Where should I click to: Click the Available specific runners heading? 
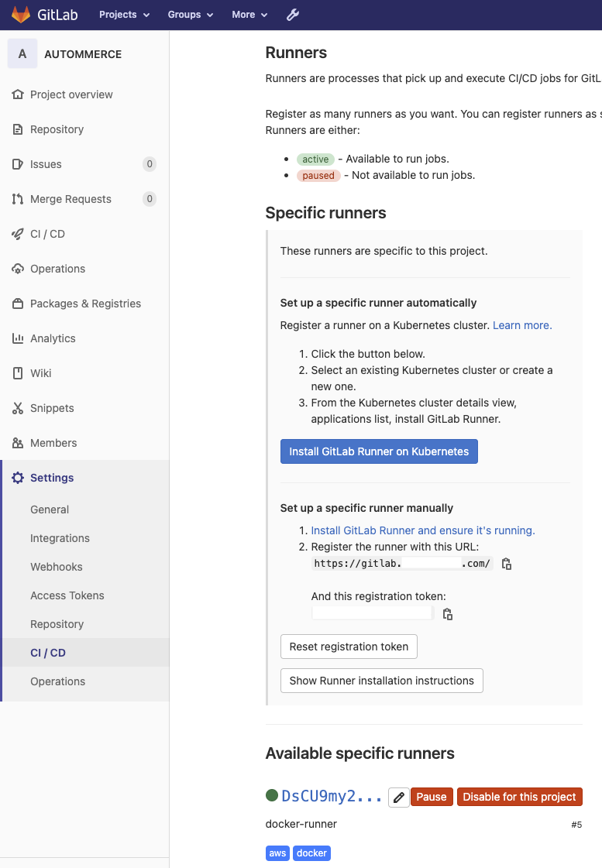click(x=360, y=753)
